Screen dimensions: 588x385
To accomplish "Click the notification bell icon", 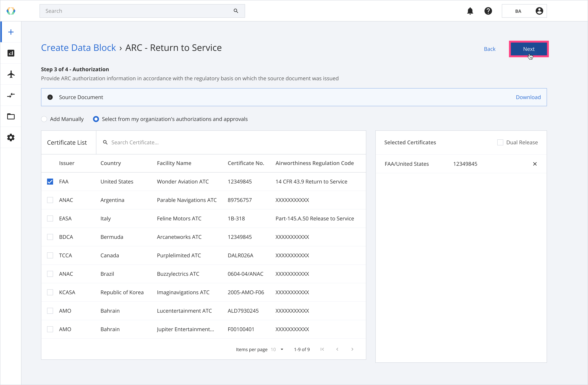I will coord(470,11).
